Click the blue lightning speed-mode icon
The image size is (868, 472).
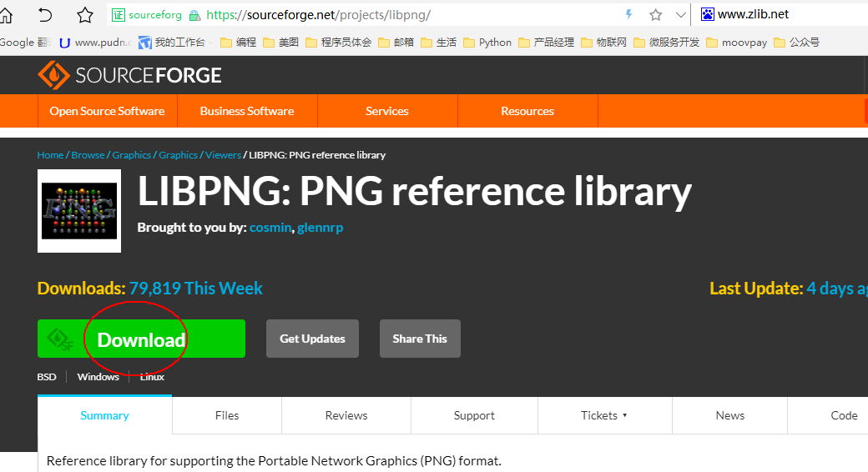tap(628, 14)
